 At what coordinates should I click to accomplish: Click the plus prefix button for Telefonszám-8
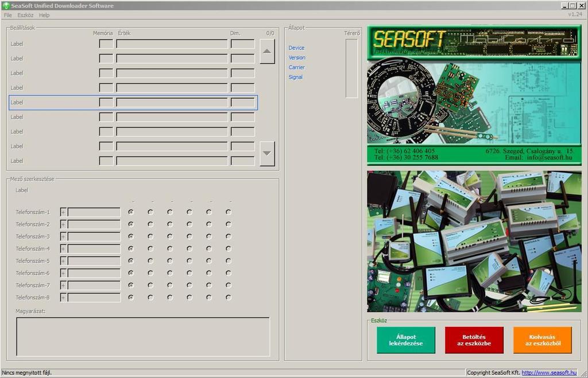tap(63, 298)
